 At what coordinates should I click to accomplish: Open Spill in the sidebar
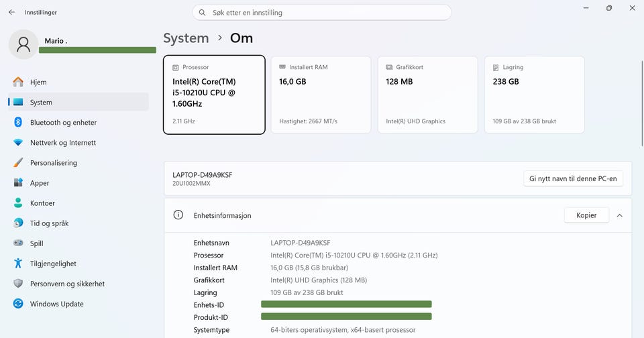[x=78, y=243]
